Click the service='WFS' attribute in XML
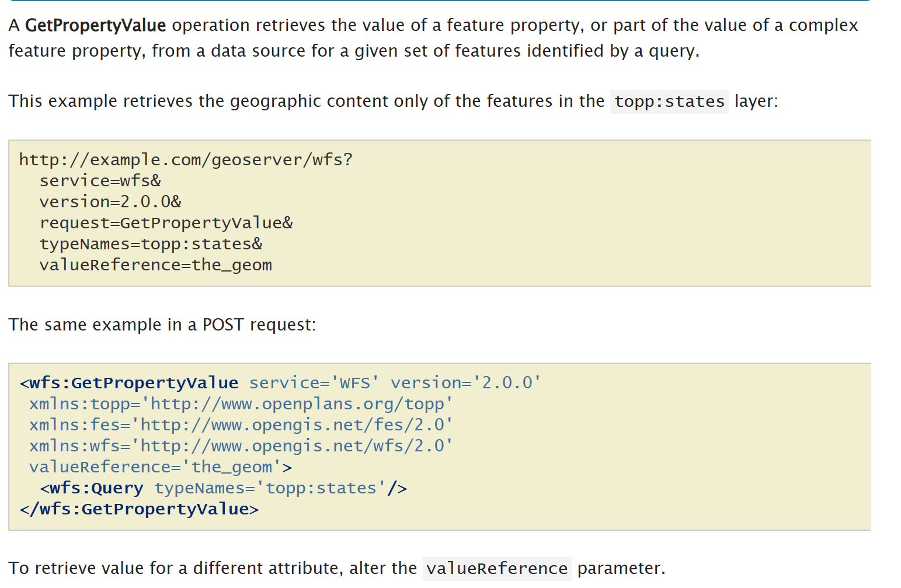 click(x=314, y=383)
